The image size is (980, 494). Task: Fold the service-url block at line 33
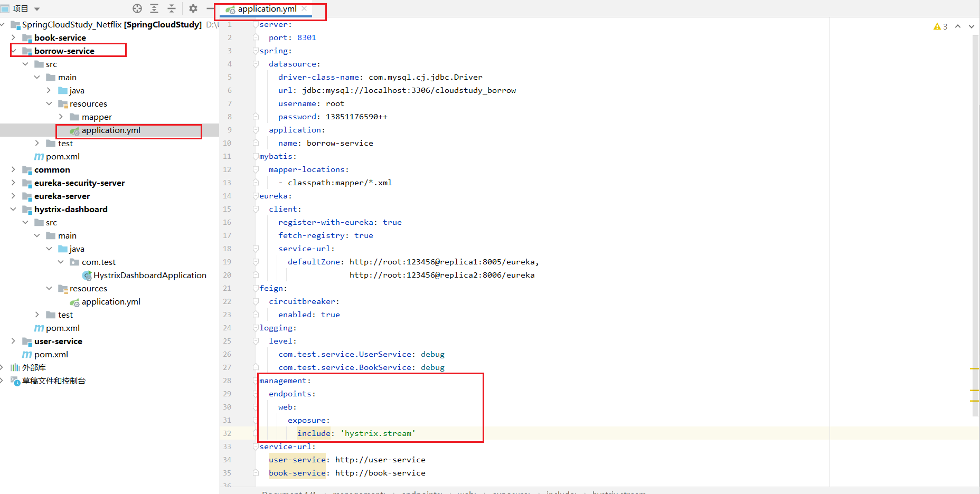(x=256, y=446)
